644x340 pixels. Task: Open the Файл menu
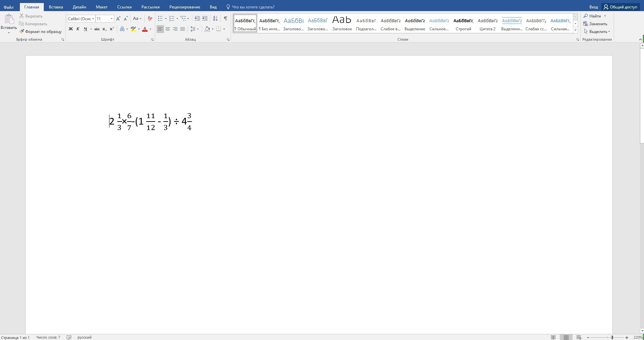click(9, 7)
